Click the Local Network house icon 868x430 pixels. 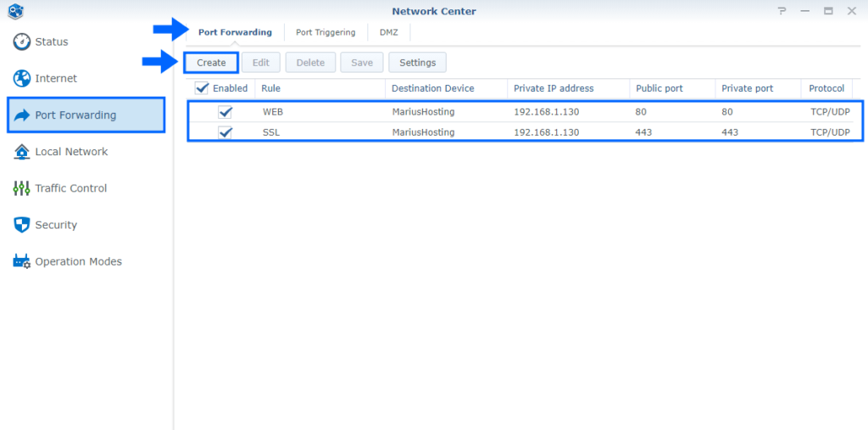22,152
